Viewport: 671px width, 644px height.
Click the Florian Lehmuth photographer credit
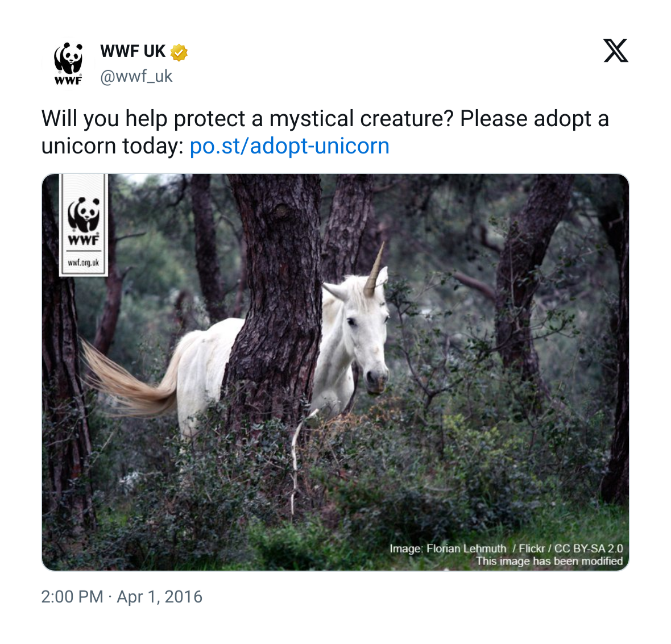coord(466,549)
